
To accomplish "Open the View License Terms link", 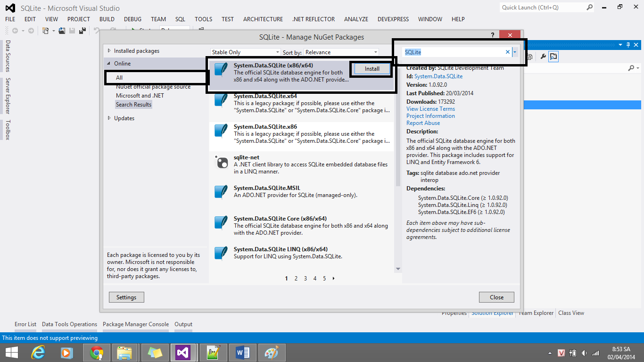I will pyautogui.click(x=430, y=109).
